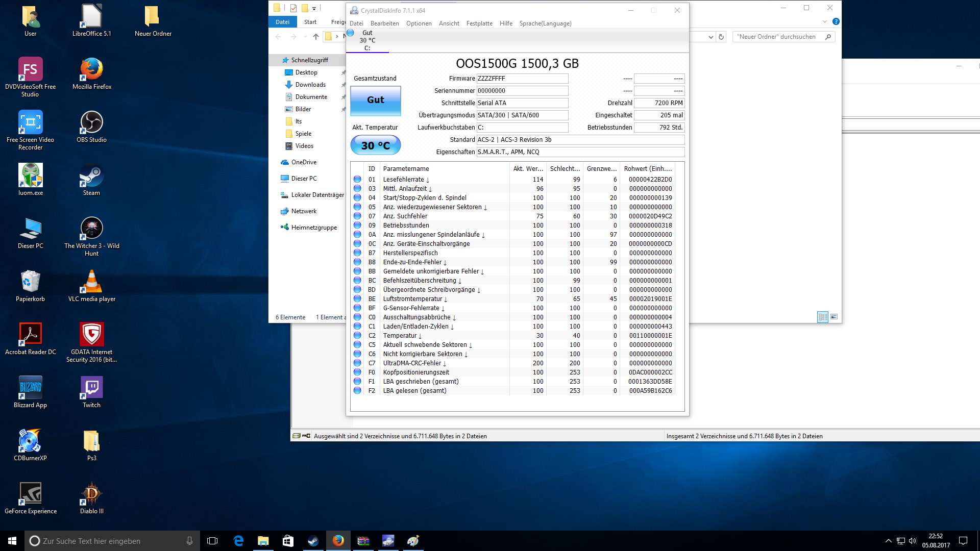Open the address bar history dropdown
980x551 pixels.
pyautogui.click(x=710, y=37)
